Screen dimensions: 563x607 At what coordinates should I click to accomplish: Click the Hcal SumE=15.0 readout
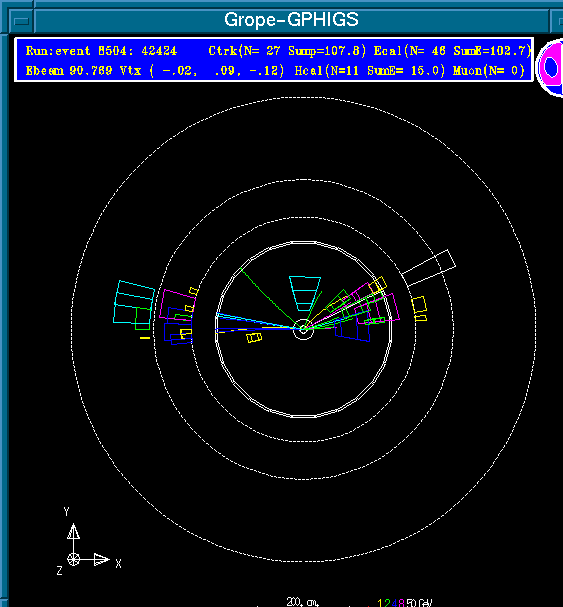tap(369, 71)
